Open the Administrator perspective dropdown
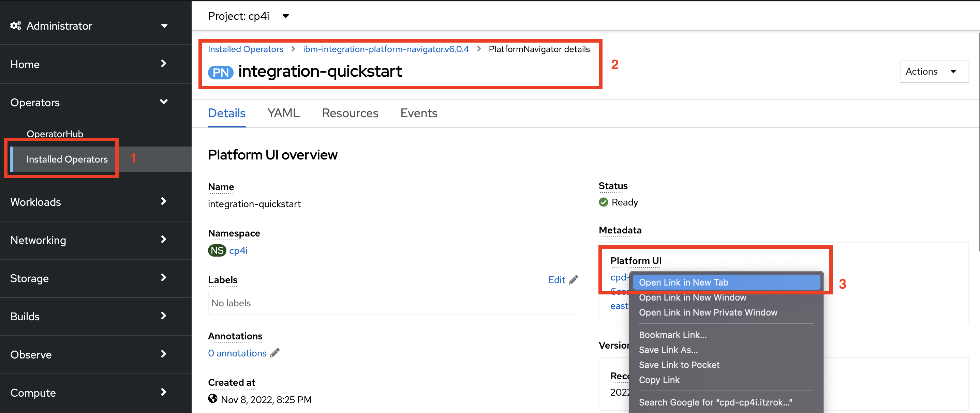Viewport: 980px width, 413px height. [x=164, y=26]
